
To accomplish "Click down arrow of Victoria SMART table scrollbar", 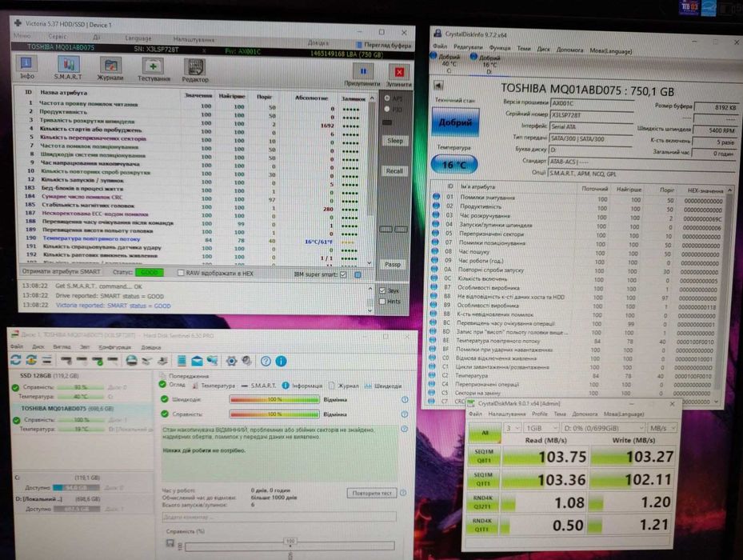I will pyautogui.click(x=370, y=262).
